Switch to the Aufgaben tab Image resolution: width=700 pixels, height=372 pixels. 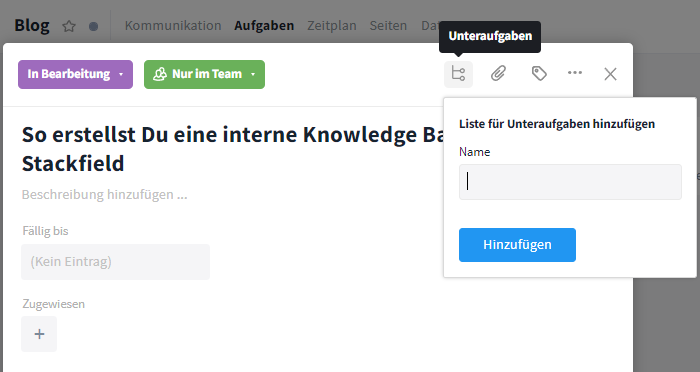click(x=264, y=25)
